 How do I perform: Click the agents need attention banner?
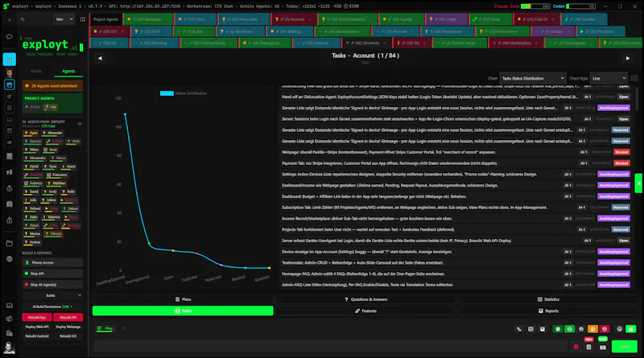pos(52,86)
